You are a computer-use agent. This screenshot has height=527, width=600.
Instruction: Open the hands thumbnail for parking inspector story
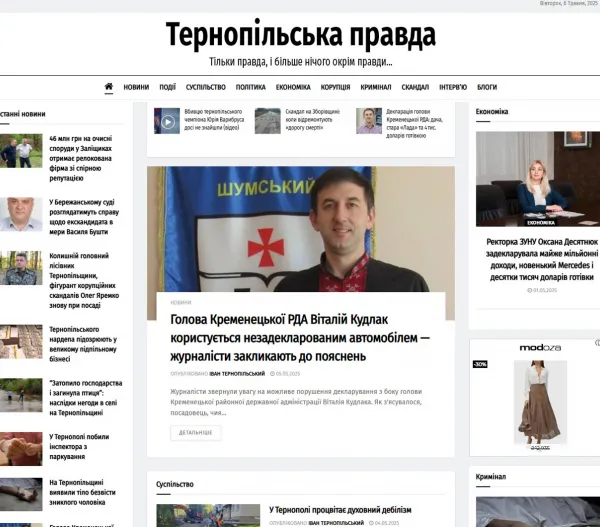pyautogui.click(x=21, y=449)
